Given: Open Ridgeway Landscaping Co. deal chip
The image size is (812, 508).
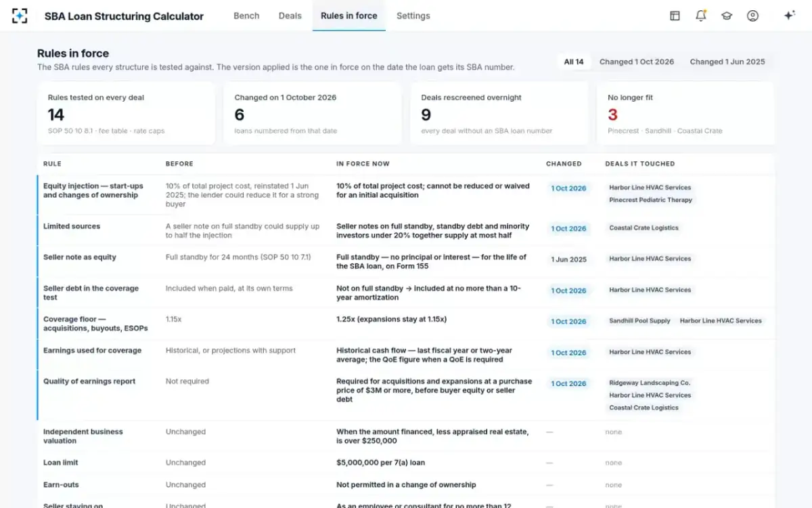Looking at the screenshot, I should (650, 383).
